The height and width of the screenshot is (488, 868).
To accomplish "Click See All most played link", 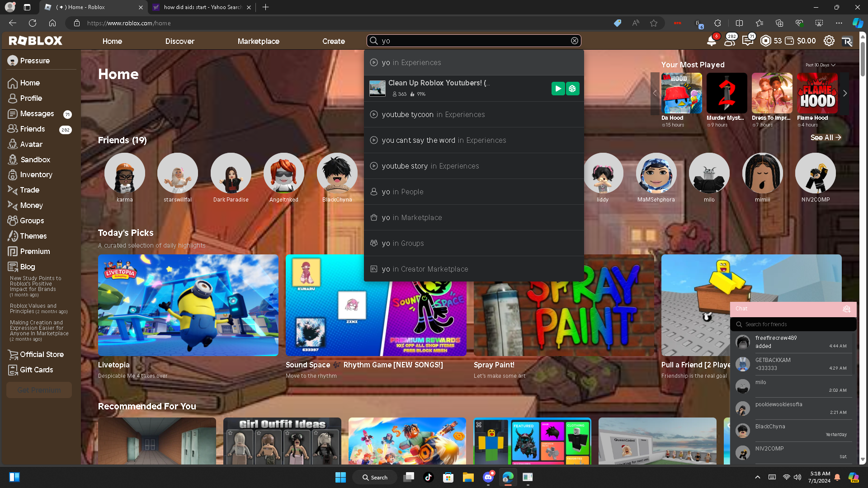I will 826,137.
